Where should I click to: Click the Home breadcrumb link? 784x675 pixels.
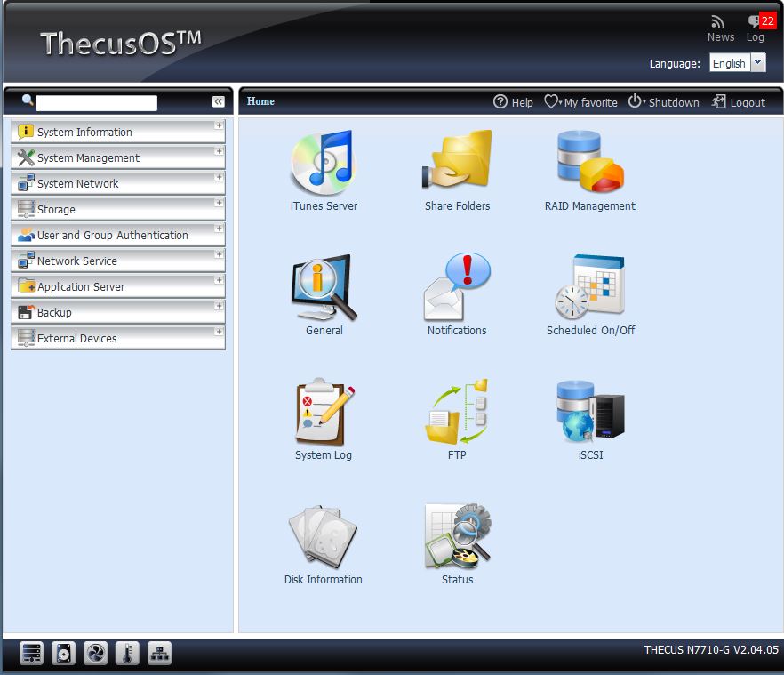point(260,101)
